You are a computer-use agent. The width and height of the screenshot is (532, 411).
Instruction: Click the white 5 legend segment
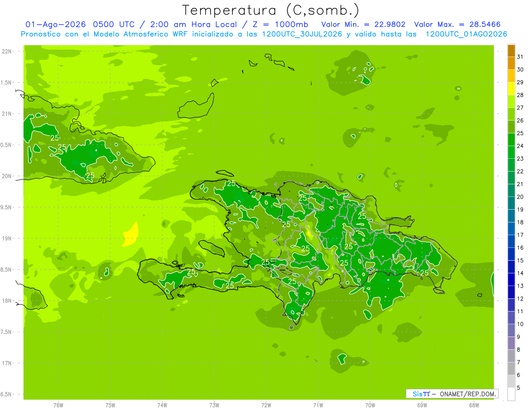(x=511, y=394)
